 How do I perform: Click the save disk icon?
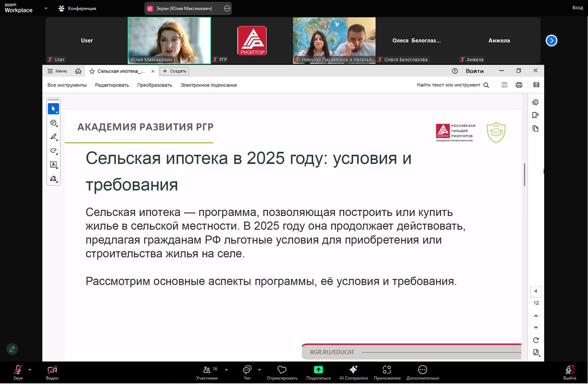pyautogui.click(x=504, y=85)
